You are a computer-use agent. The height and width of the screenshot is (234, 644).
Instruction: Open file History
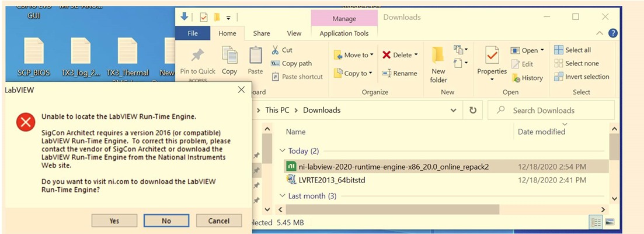coord(527,78)
